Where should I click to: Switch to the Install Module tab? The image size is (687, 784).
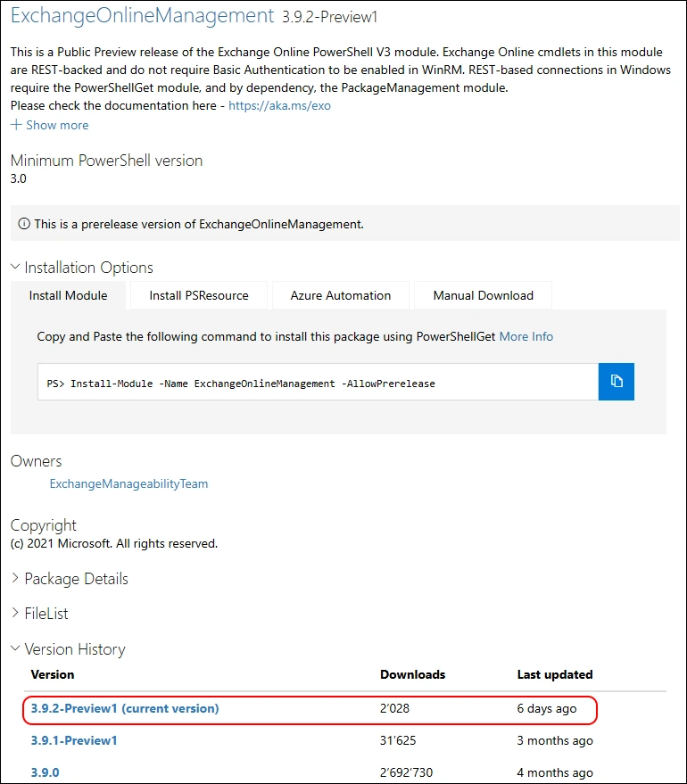[68, 295]
